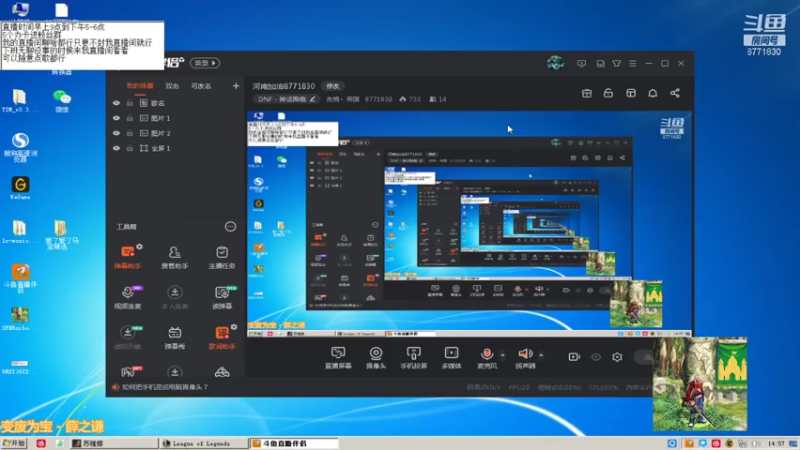Screen dimensions: 800x450
Task: Click the 多人连麦 download tool
Action: pyautogui.click(x=174, y=297)
